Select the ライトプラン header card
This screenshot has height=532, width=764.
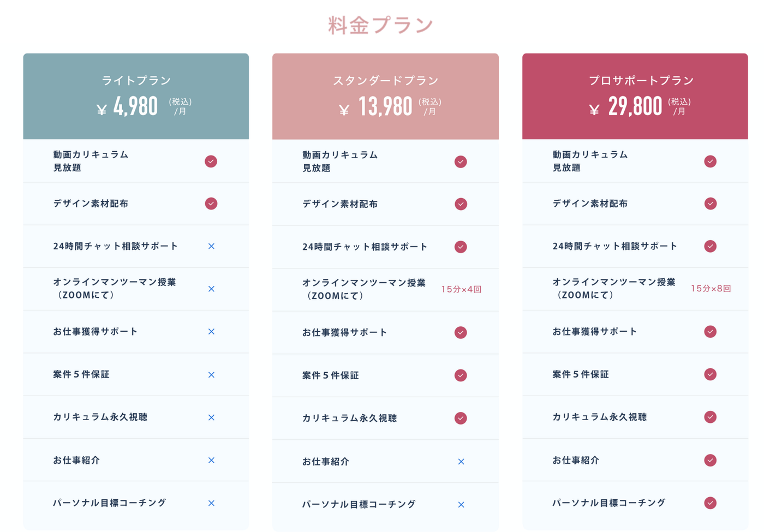click(136, 96)
